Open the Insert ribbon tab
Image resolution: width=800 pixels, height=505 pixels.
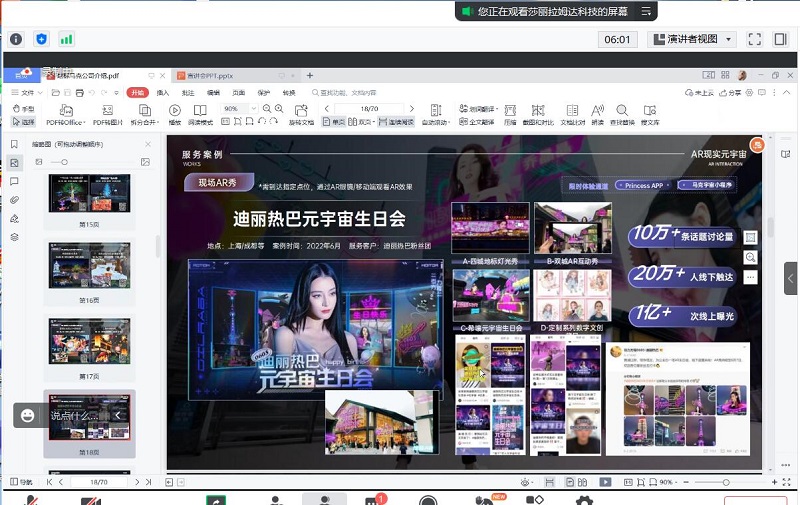coord(163,92)
